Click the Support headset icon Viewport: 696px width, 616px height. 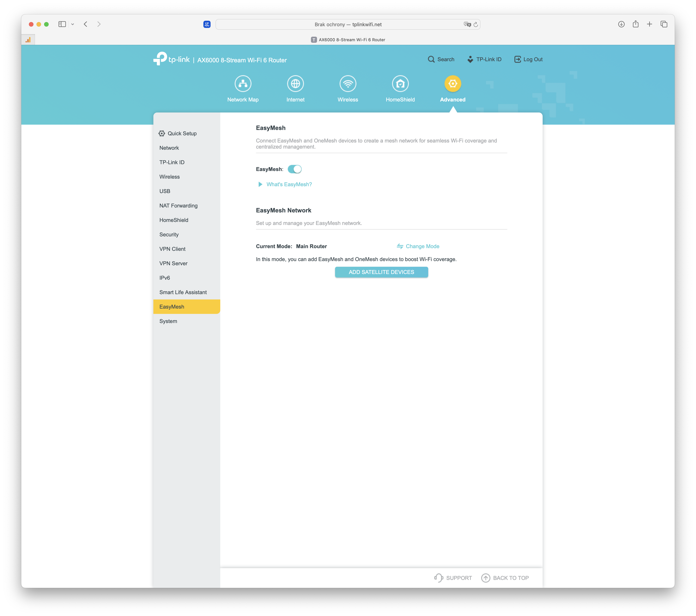pyautogui.click(x=439, y=578)
